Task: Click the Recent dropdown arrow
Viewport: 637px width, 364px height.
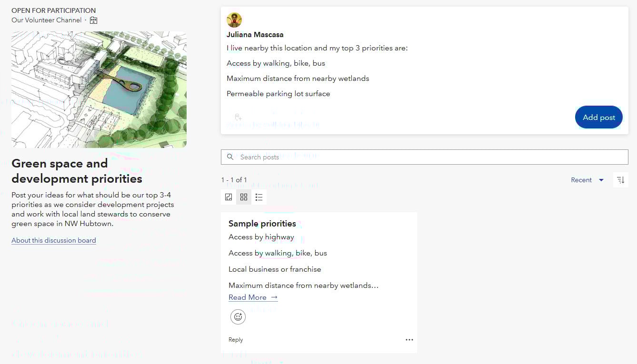Action: [x=601, y=180]
